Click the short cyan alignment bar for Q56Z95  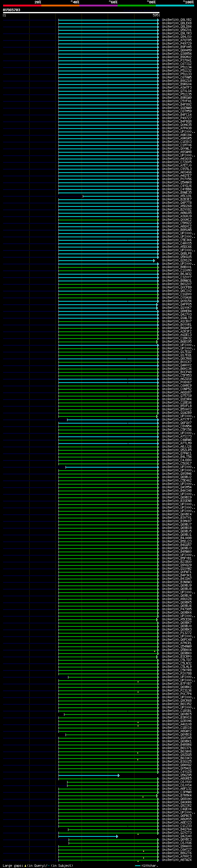tap(89, 776)
